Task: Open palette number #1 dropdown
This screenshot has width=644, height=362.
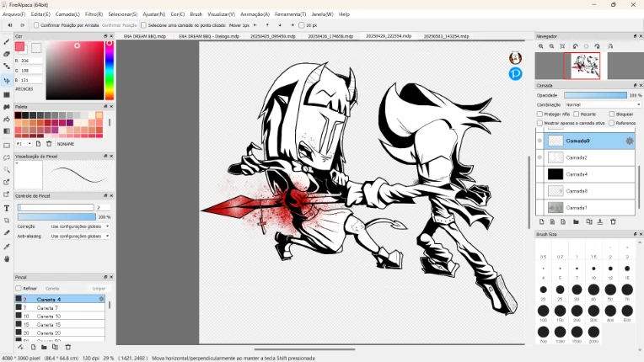Action: (24, 144)
